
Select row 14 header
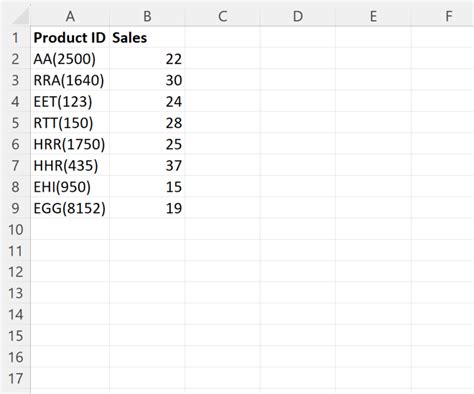coord(15,315)
